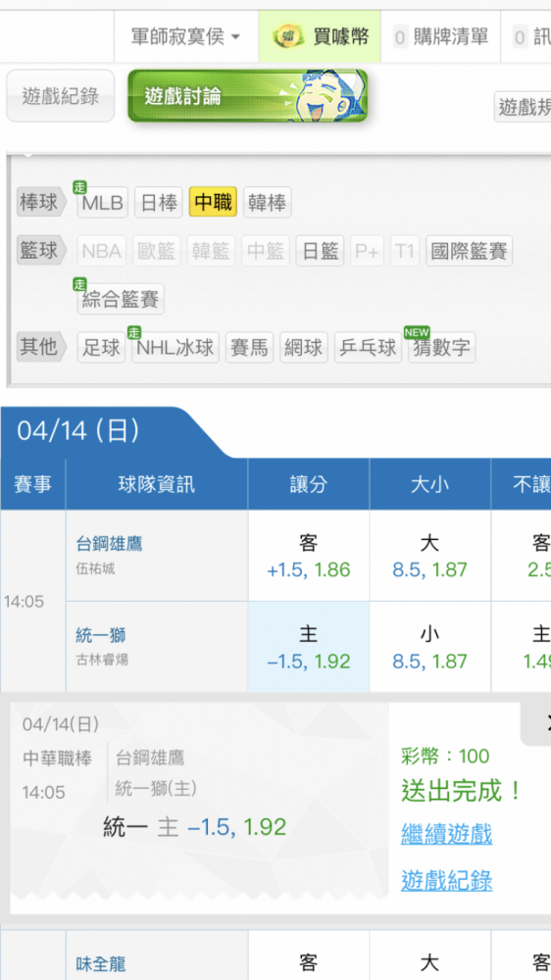Viewport: 551px width, 980px height.
Task: Pick 小 8.5, 1.87 under cell
Action: click(x=429, y=647)
